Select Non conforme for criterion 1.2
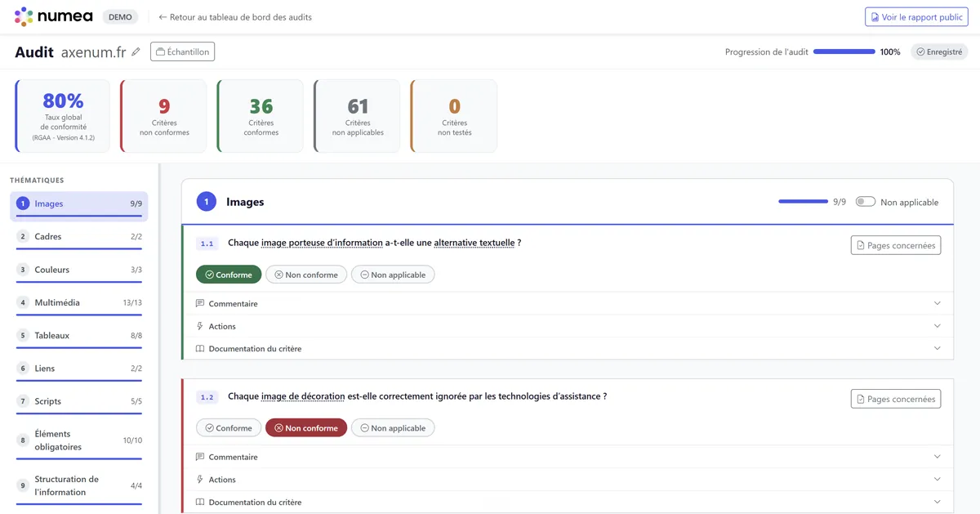The image size is (980, 514). [x=306, y=427]
